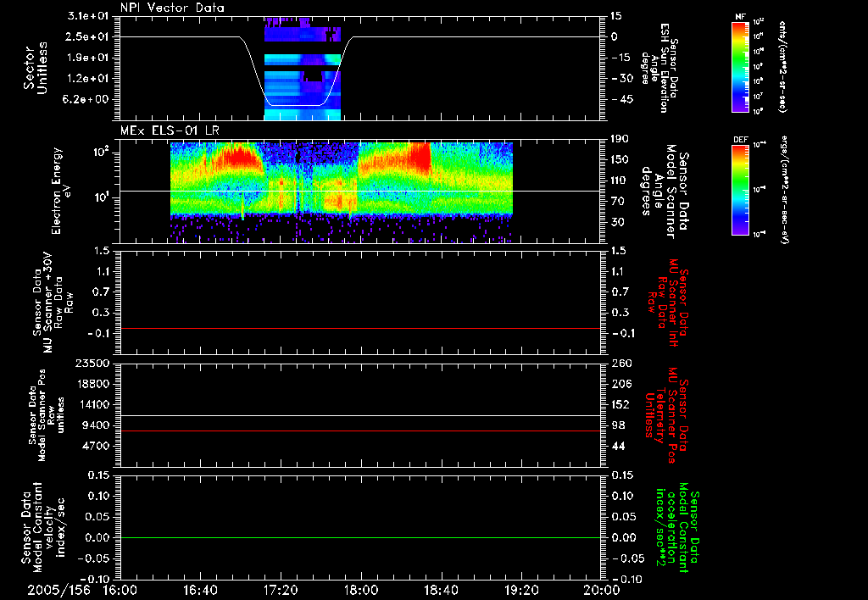Click the 3.1e+01 sector tick label
This screenshot has width=868, height=600.
(88, 16)
